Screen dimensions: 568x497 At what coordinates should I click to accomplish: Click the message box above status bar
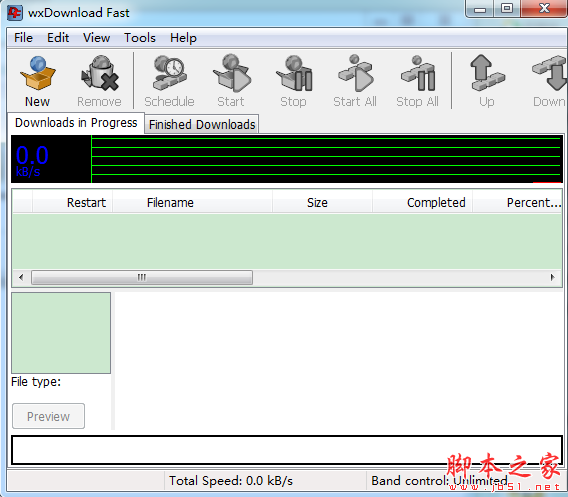287,450
